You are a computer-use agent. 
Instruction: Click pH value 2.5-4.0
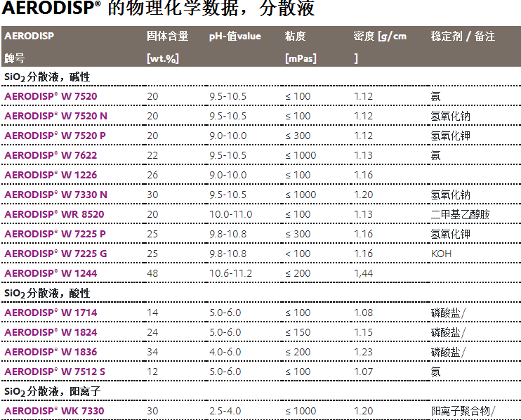point(225,411)
